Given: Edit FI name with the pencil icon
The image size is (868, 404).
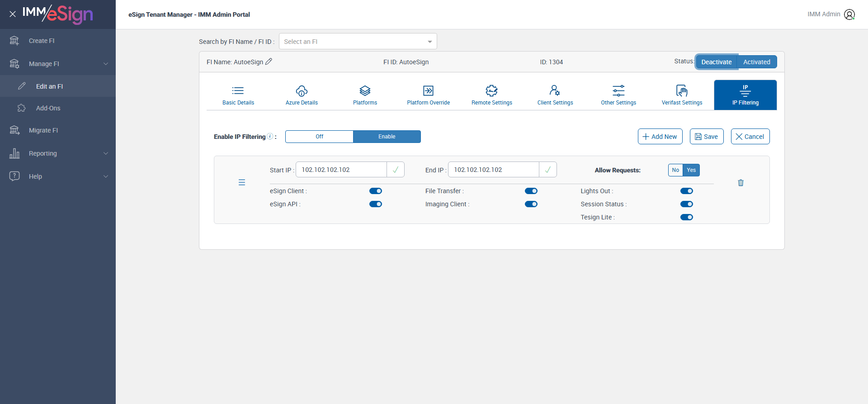Looking at the screenshot, I should pos(269,62).
